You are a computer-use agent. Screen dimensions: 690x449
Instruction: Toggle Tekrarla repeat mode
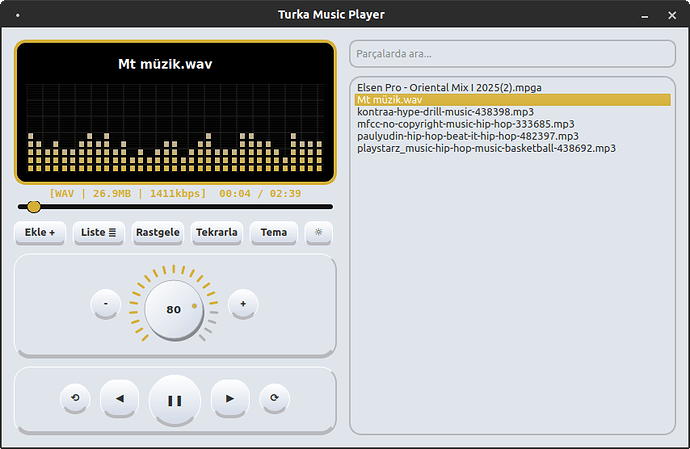[x=217, y=232]
